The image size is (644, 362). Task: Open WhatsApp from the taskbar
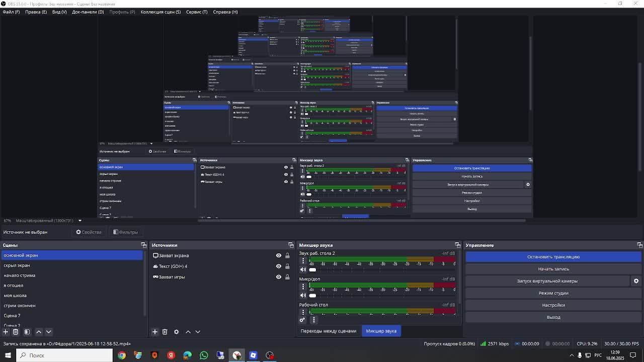(x=204, y=355)
